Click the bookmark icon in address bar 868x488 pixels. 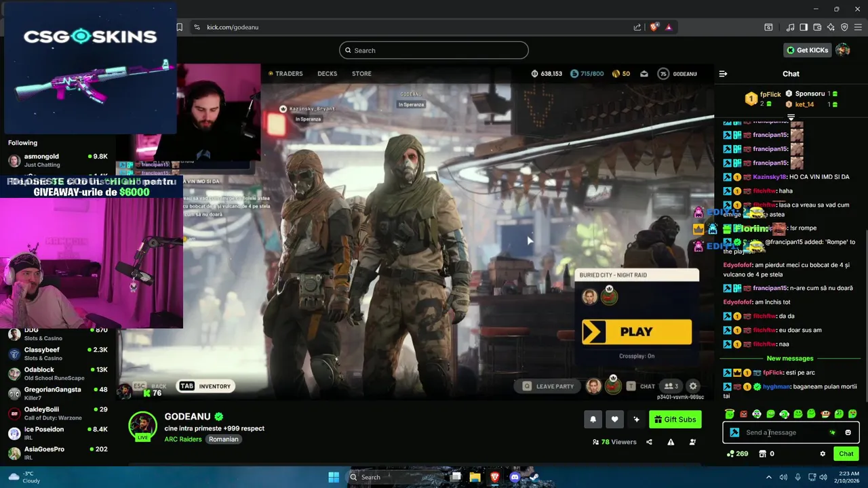click(179, 27)
